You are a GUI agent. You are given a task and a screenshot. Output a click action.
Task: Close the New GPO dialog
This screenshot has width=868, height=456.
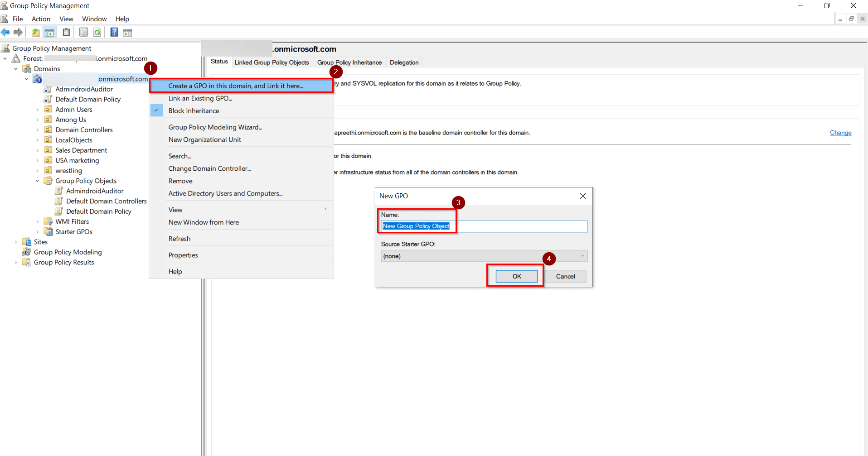582,196
